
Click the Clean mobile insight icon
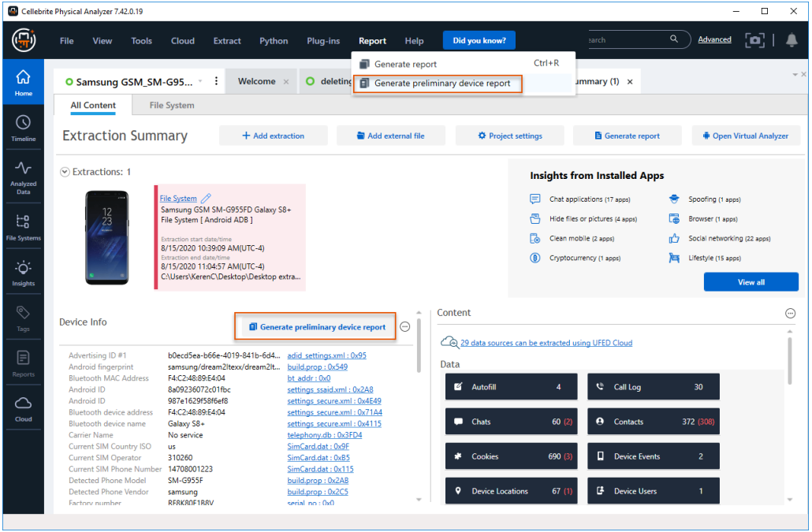(x=535, y=239)
